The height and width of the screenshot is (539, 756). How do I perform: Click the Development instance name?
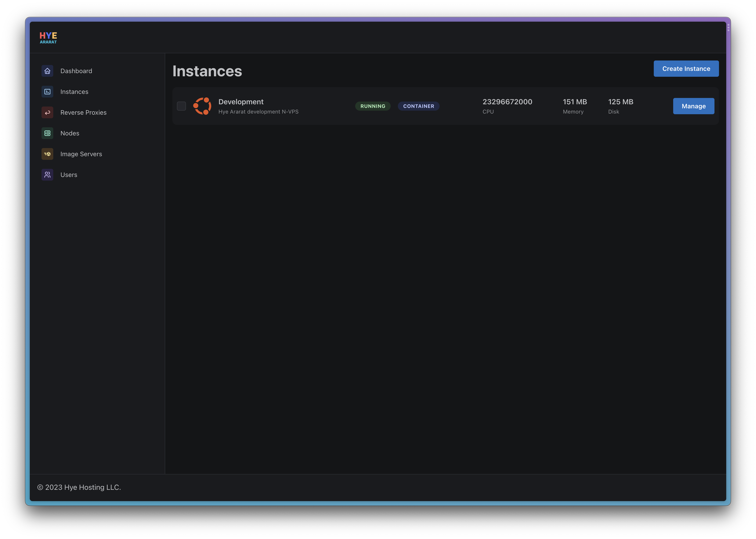[241, 102]
